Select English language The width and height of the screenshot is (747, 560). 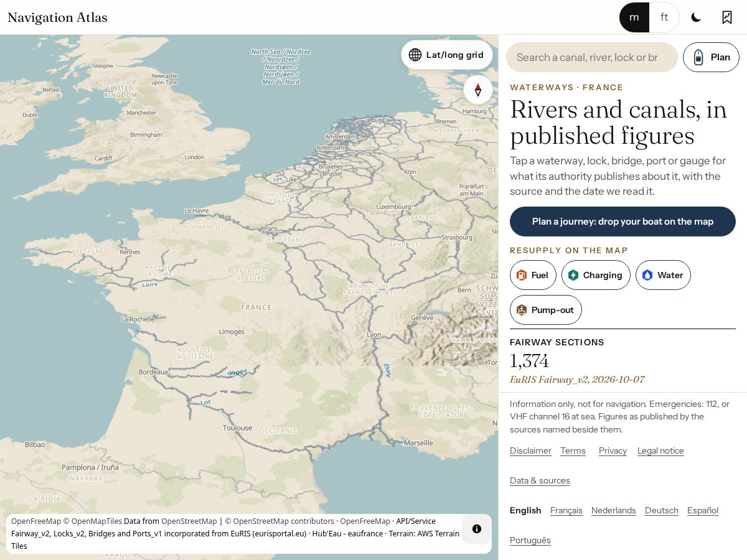(x=525, y=510)
